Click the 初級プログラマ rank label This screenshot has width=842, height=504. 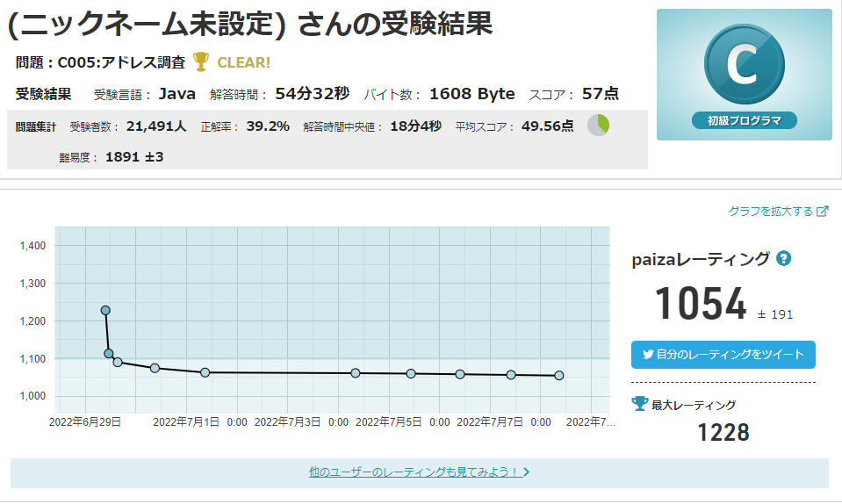(744, 120)
